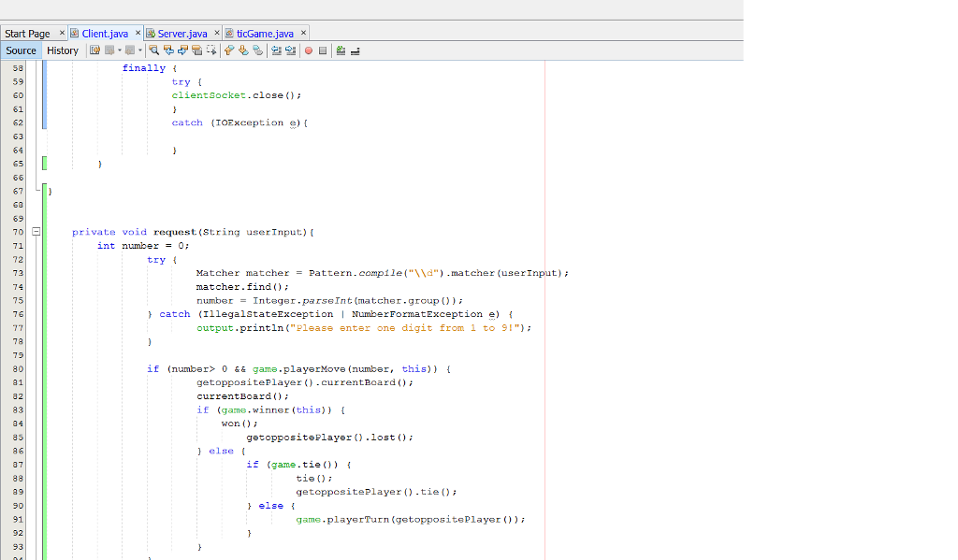Click the Next Bookmark icon
958x560 pixels.
(242, 50)
